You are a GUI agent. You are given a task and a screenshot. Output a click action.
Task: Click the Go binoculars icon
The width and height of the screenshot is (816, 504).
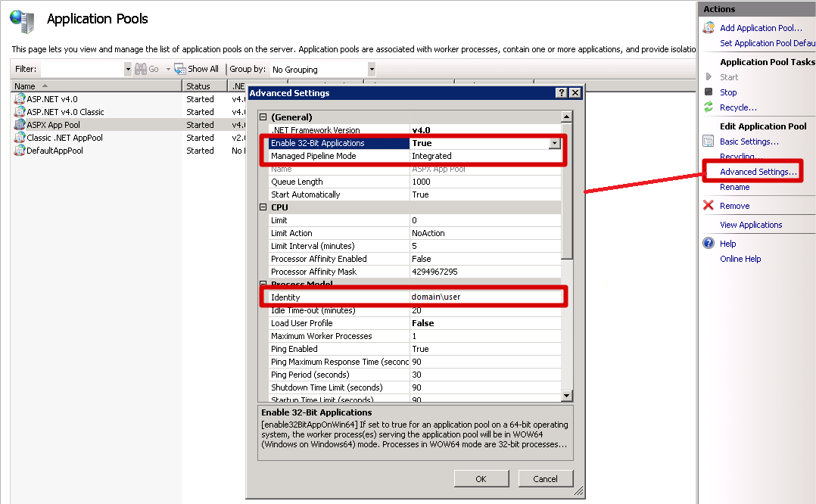(x=141, y=69)
